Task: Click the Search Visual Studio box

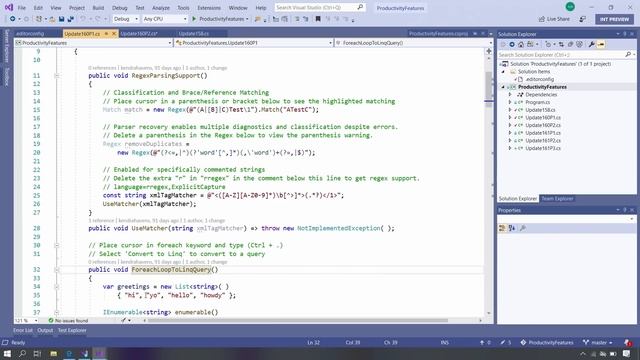Action: pyautogui.click(x=320, y=7)
